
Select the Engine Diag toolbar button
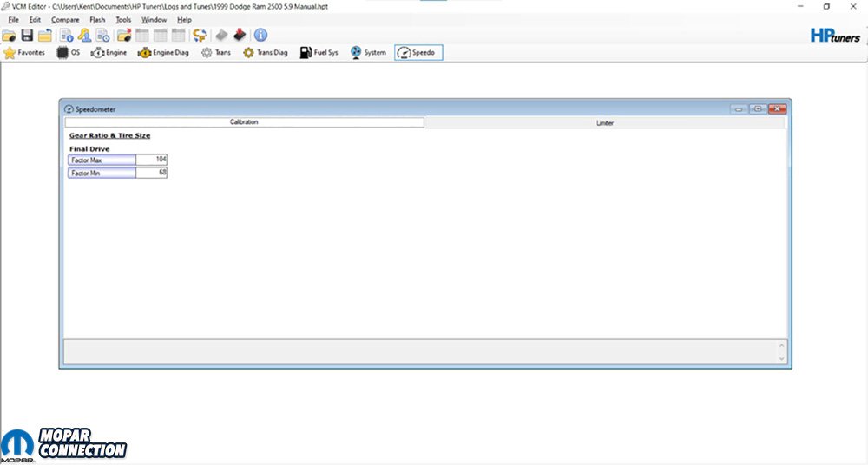click(x=163, y=53)
